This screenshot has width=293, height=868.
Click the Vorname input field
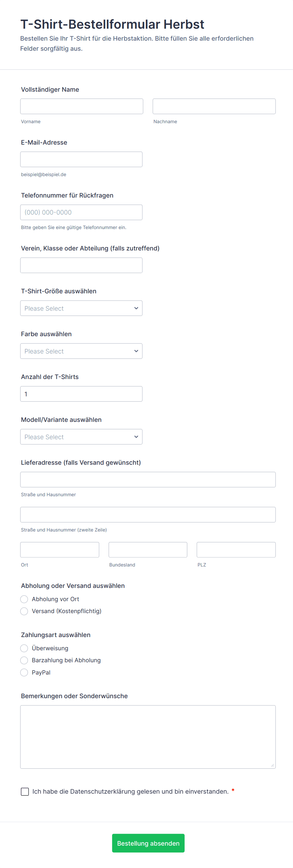tap(82, 106)
